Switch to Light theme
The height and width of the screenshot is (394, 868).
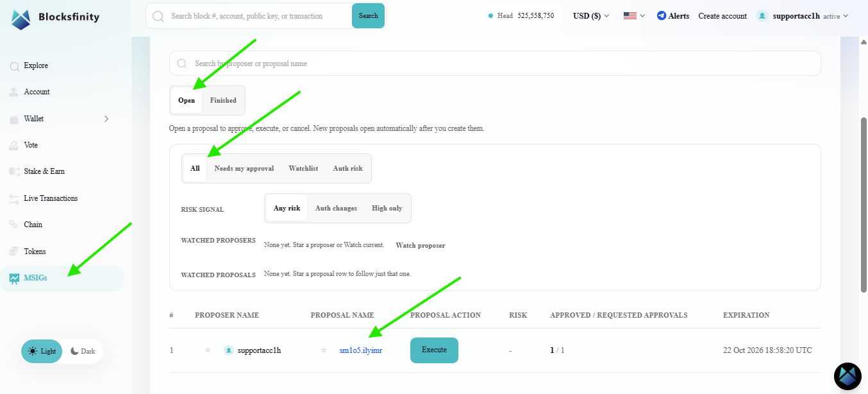click(42, 351)
